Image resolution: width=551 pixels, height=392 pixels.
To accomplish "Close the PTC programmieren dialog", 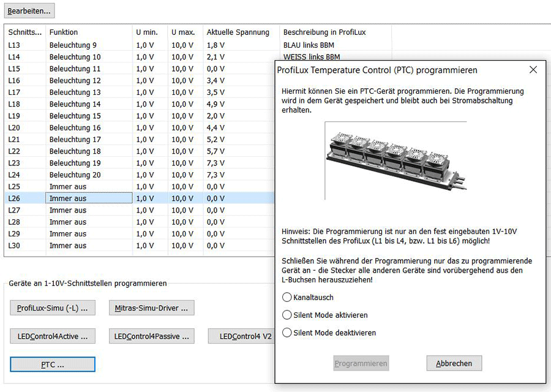I will [x=533, y=70].
